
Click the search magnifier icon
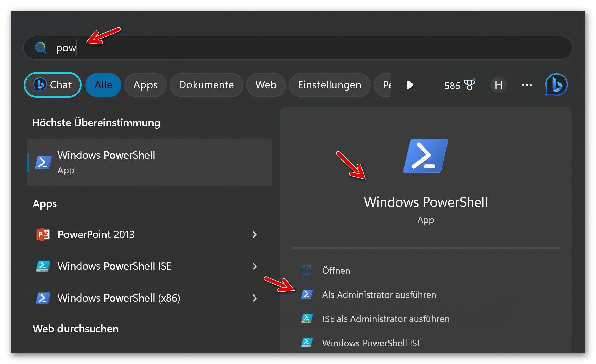pos(41,48)
